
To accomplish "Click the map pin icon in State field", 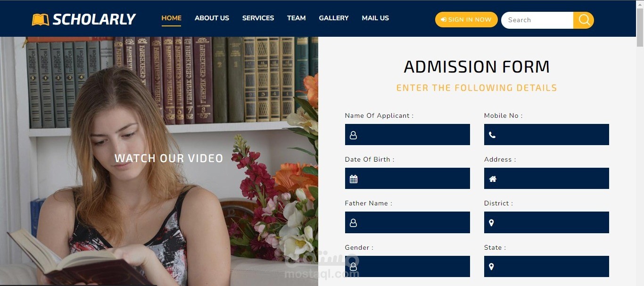I will 491,267.
